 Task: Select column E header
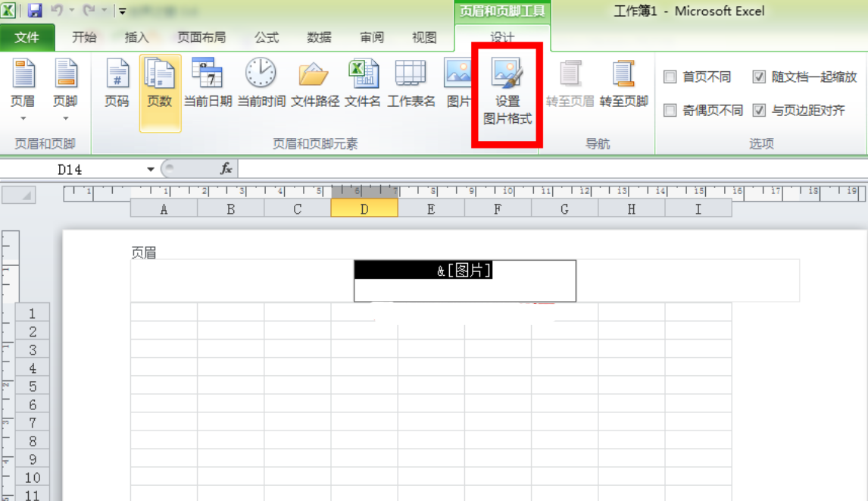(431, 209)
